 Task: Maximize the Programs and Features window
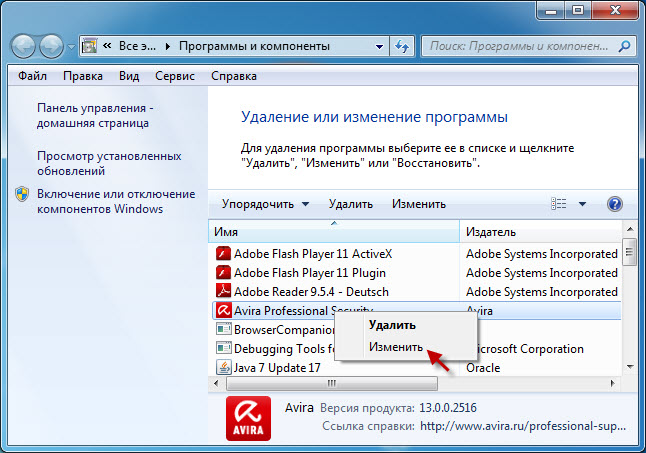[x=578, y=11]
